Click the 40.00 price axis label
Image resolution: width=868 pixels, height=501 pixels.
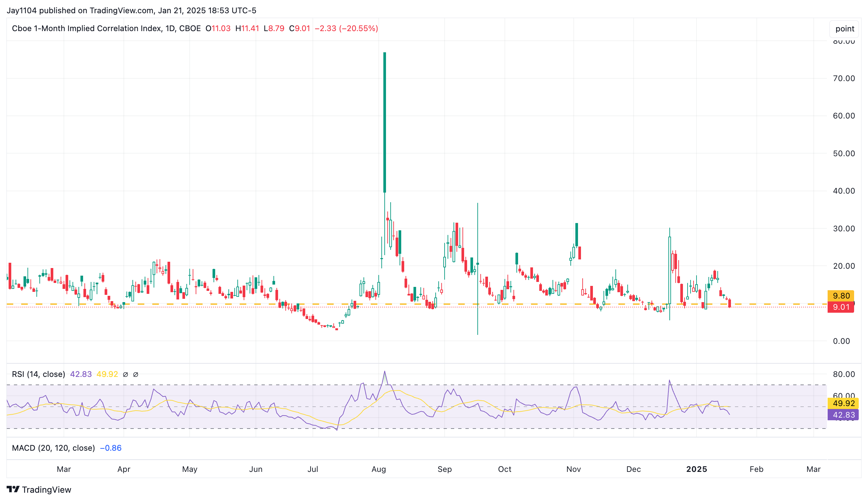click(844, 191)
